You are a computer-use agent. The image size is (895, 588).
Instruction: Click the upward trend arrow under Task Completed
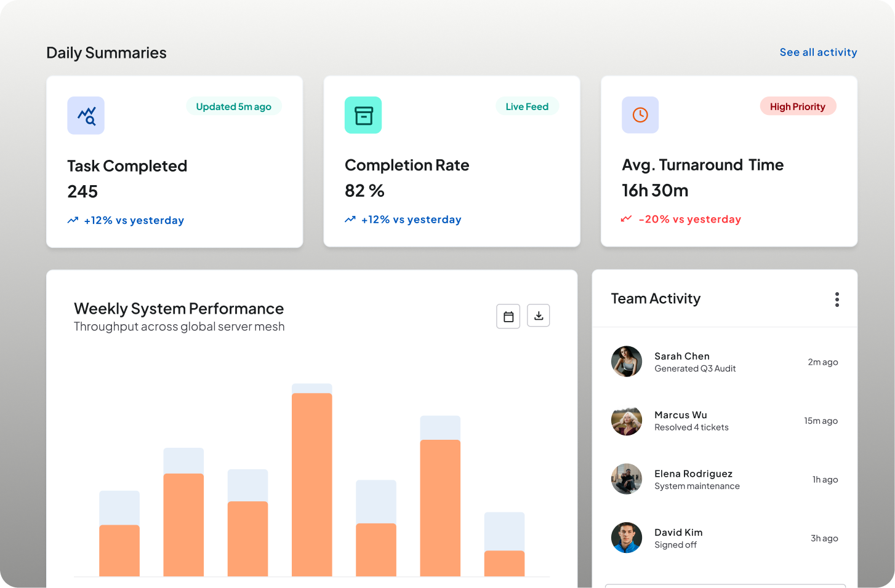[x=73, y=220]
